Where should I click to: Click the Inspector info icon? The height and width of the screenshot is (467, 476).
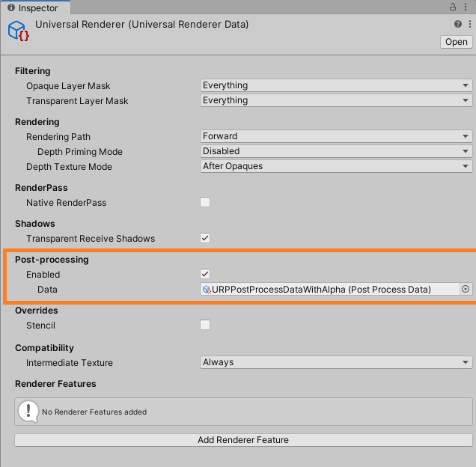(x=11, y=7)
